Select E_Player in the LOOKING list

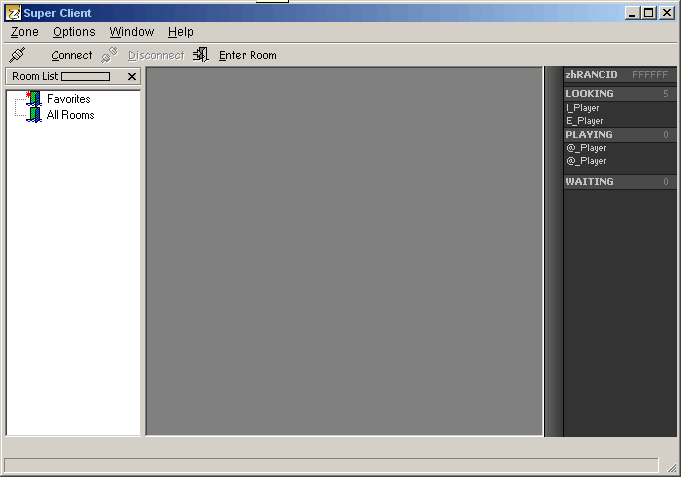tap(585, 121)
